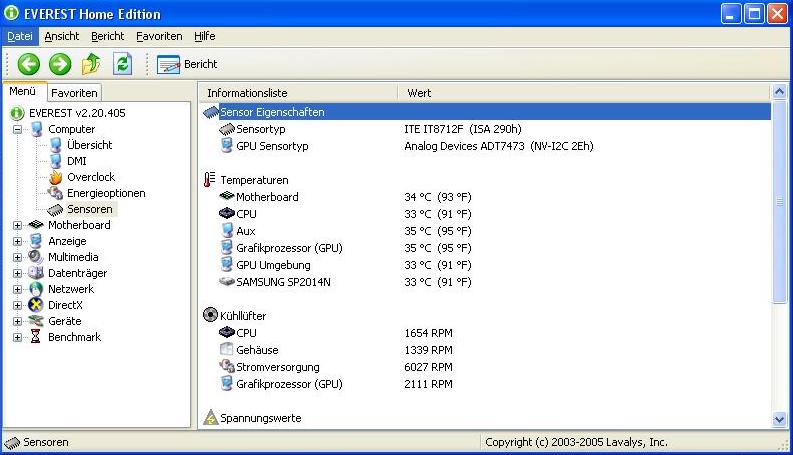Open the Energieoptionen icon
This screenshot has height=455, width=793.
click(x=55, y=193)
